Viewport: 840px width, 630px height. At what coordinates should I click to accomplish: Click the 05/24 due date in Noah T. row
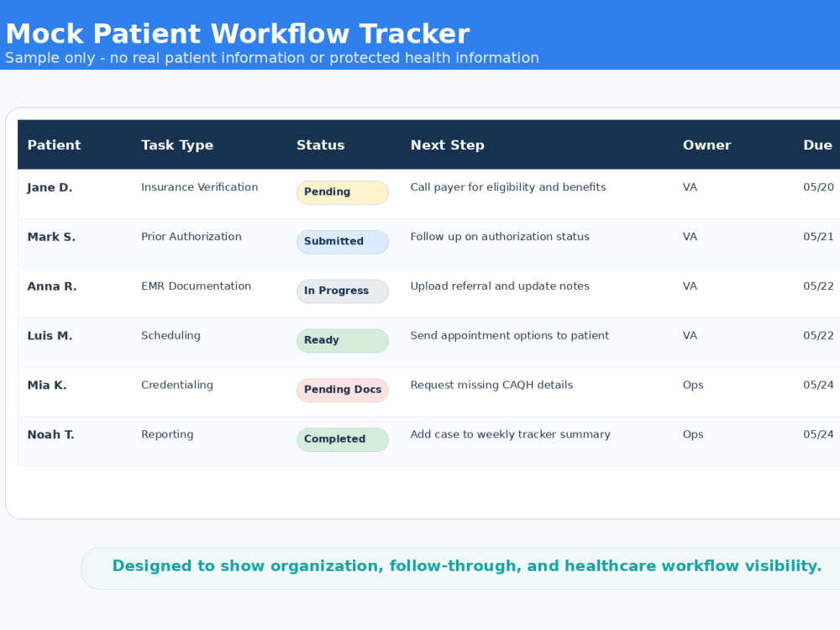coord(818,434)
